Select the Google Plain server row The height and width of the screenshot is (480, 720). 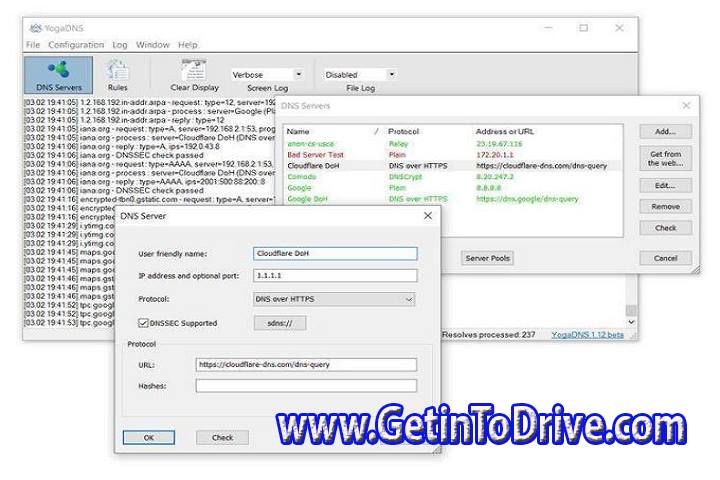point(453,188)
